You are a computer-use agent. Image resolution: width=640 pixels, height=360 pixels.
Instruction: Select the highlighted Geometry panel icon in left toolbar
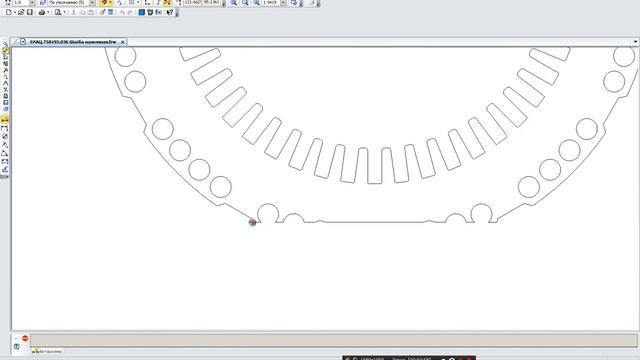(5, 51)
